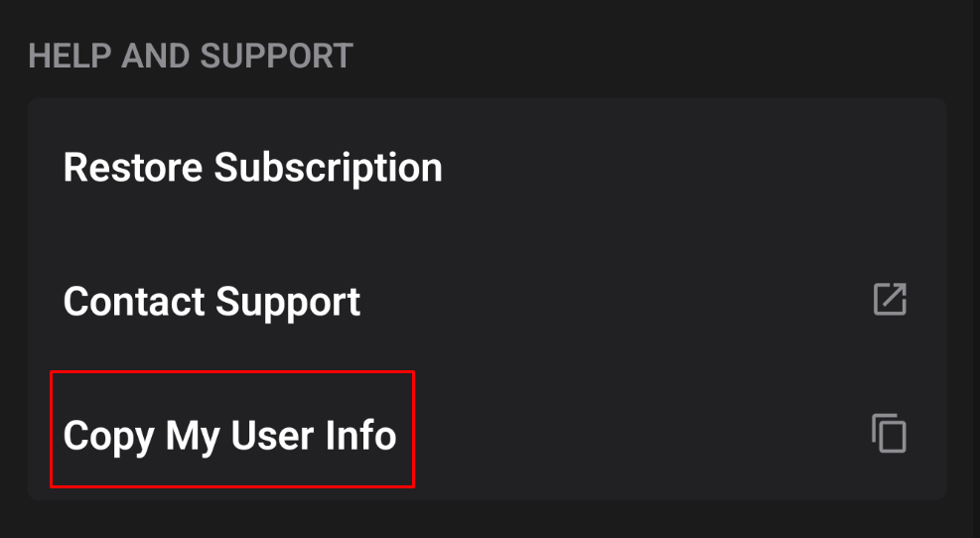Viewport: 980px width, 538px height.
Task: Click the Help and Support heading text
Action: click(x=191, y=56)
